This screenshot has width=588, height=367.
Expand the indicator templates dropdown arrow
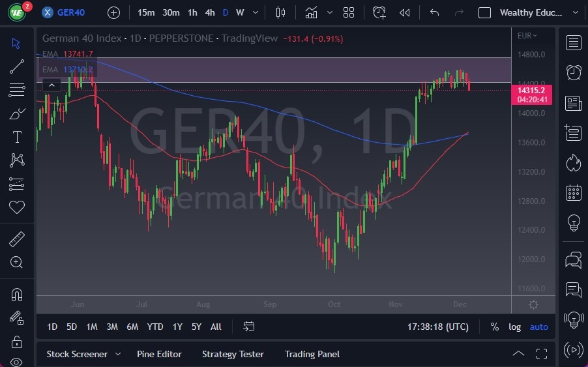click(x=330, y=13)
